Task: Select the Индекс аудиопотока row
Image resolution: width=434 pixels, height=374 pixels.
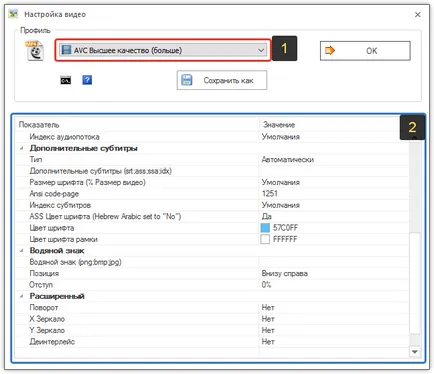Action: pyautogui.click(x=212, y=137)
